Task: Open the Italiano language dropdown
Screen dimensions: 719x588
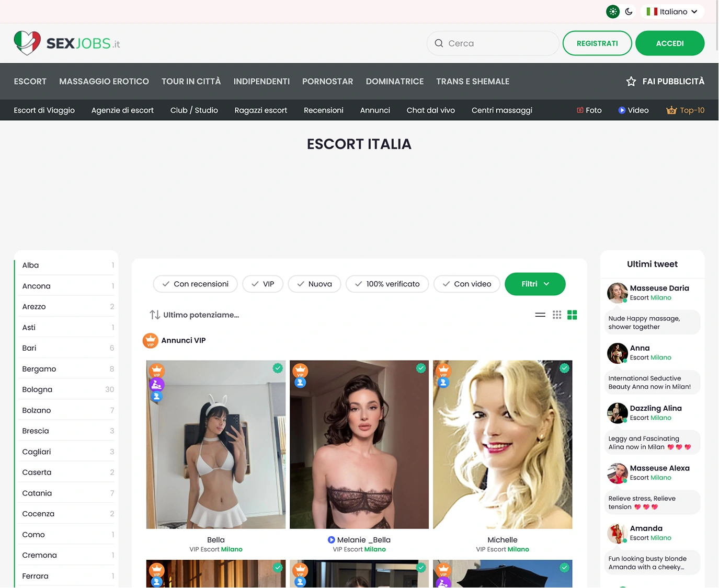Action: 672,11
